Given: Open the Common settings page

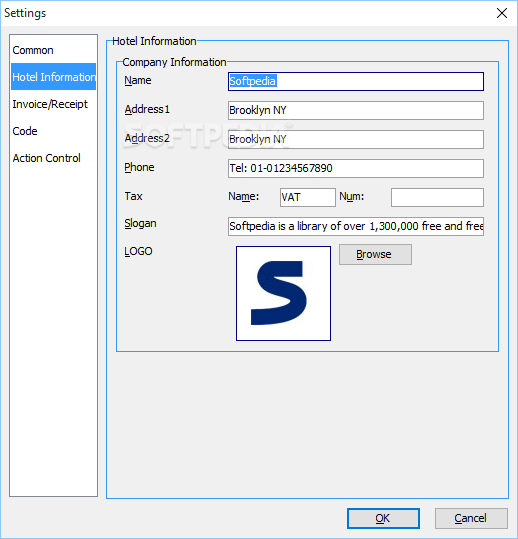Looking at the screenshot, I should click(x=53, y=50).
